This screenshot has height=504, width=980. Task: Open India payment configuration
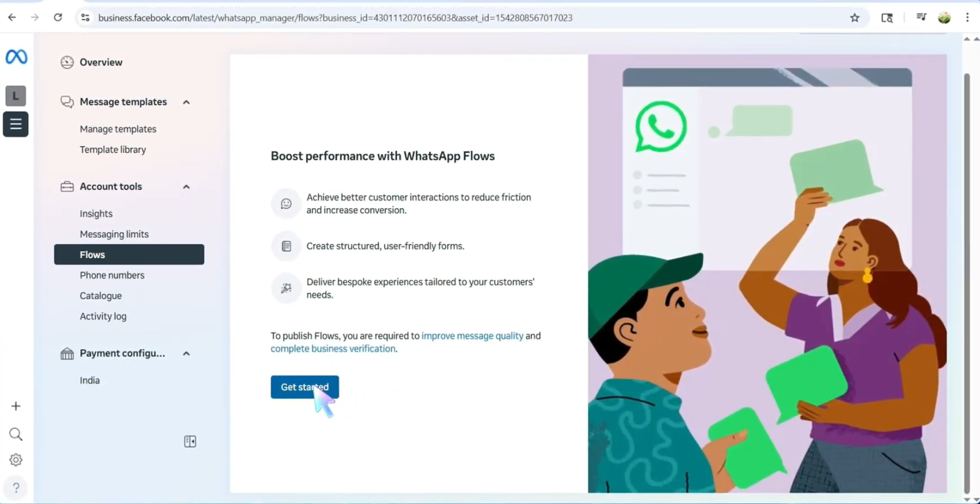(x=89, y=381)
